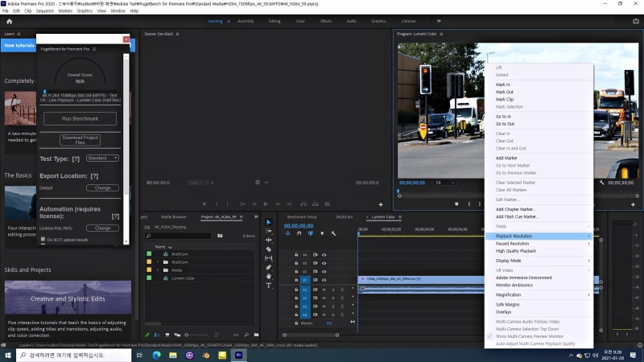Screen dimensions: 644x362
Task: Toggle V1 track output eye
Action: 324,280
